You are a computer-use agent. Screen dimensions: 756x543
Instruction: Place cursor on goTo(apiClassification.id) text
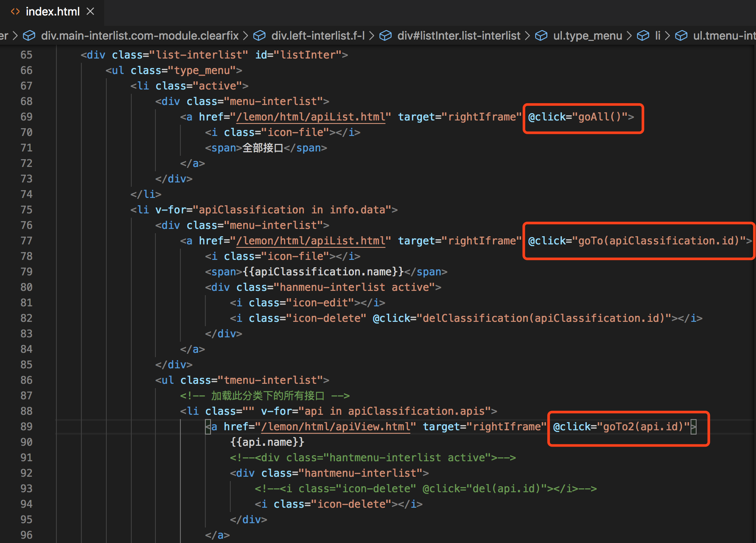tap(659, 241)
